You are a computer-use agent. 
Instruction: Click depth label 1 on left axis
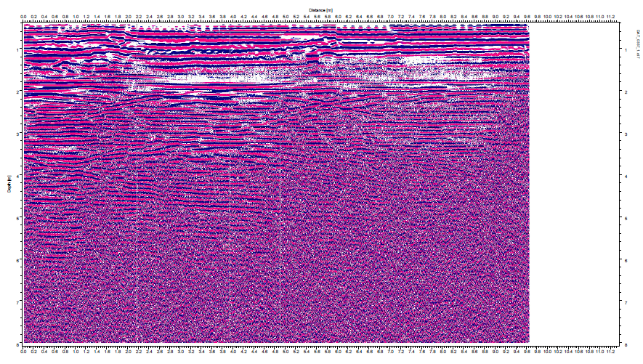18,50
